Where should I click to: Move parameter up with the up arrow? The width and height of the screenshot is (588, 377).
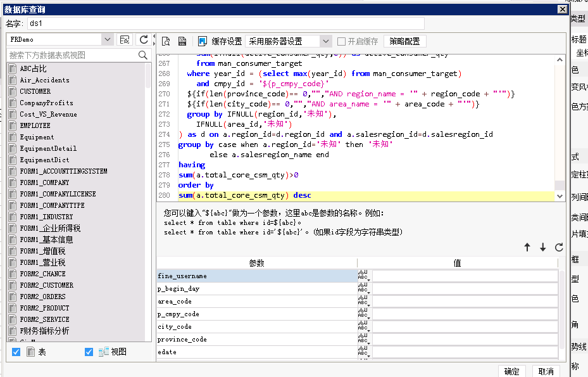click(x=527, y=247)
